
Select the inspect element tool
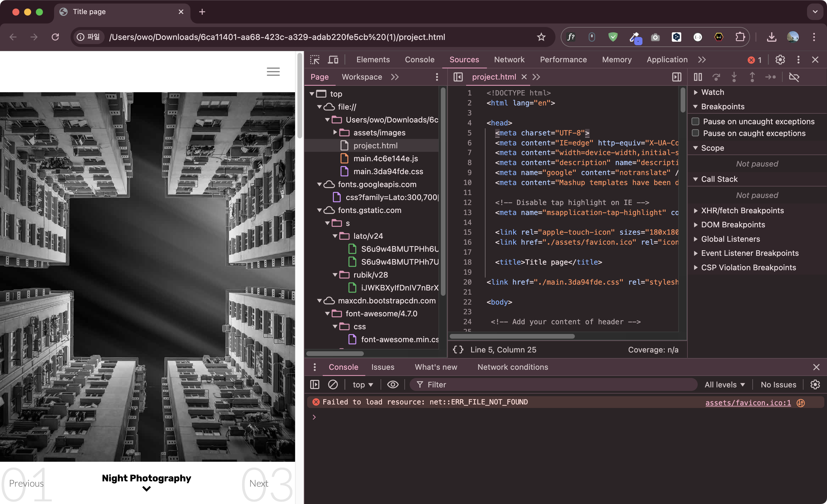coord(314,59)
